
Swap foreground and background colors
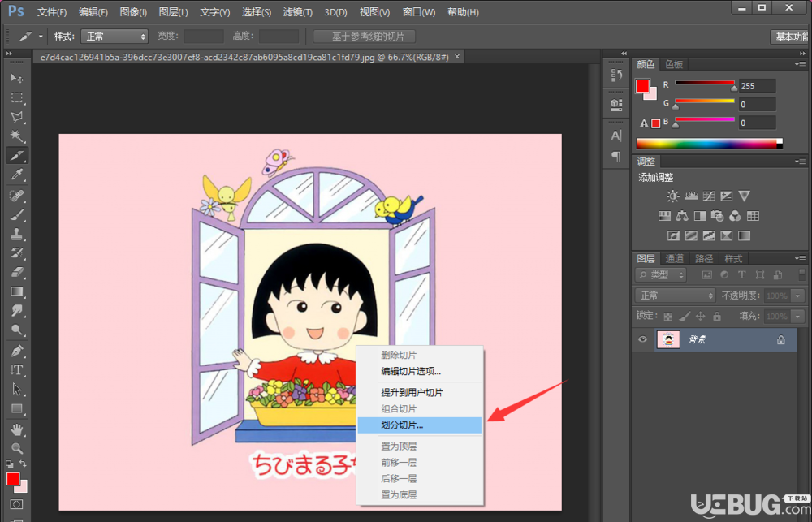point(23,464)
